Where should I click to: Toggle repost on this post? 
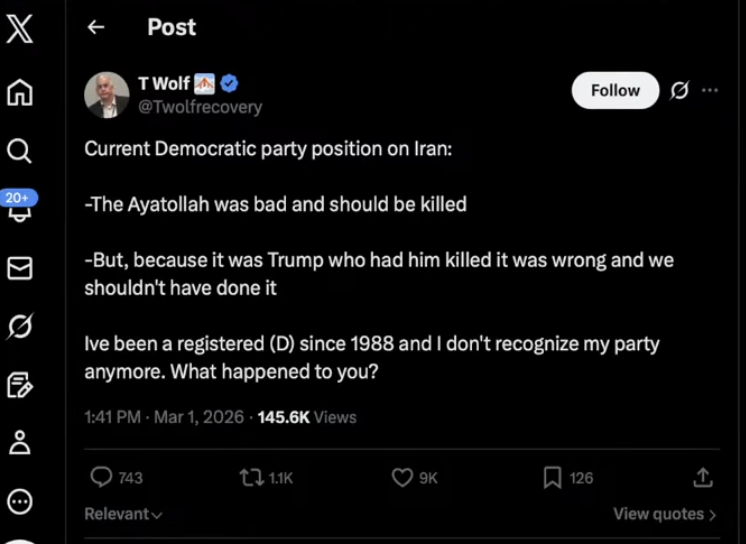point(251,478)
